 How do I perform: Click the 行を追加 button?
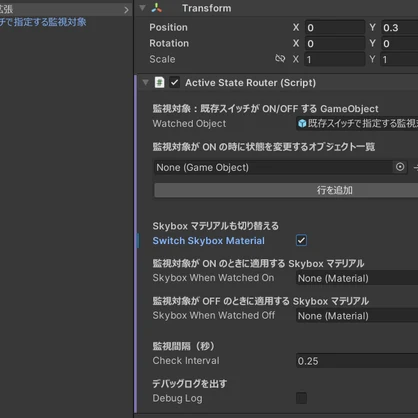coord(286,190)
